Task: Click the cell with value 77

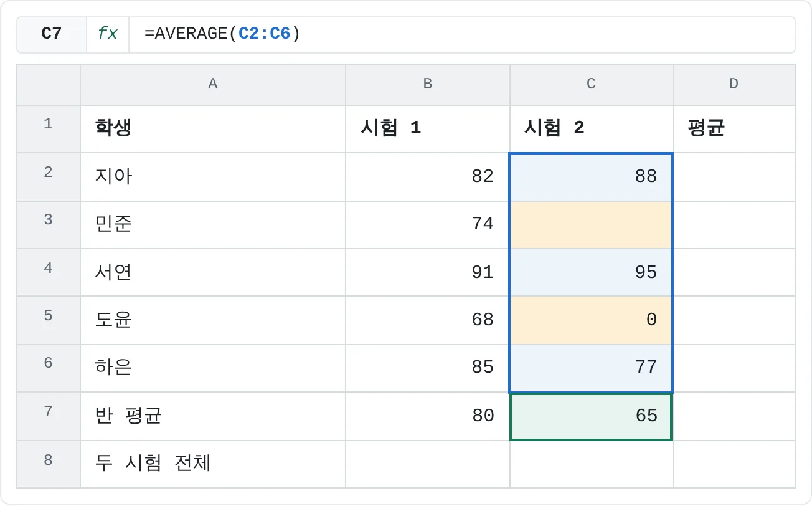Action: (592, 368)
